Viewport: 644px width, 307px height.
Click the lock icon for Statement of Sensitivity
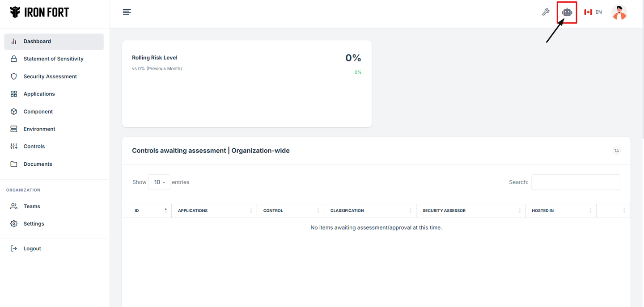(x=14, y=59)
